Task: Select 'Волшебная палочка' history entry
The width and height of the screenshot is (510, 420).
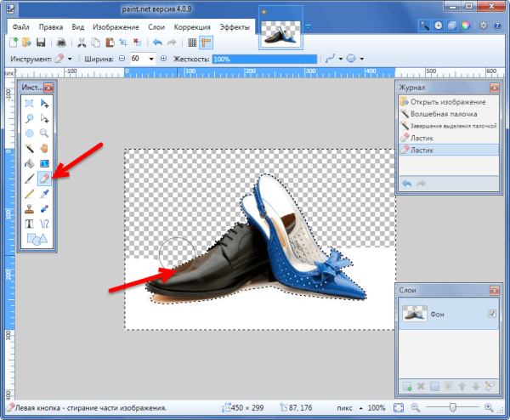Action: tap(442, 113)
